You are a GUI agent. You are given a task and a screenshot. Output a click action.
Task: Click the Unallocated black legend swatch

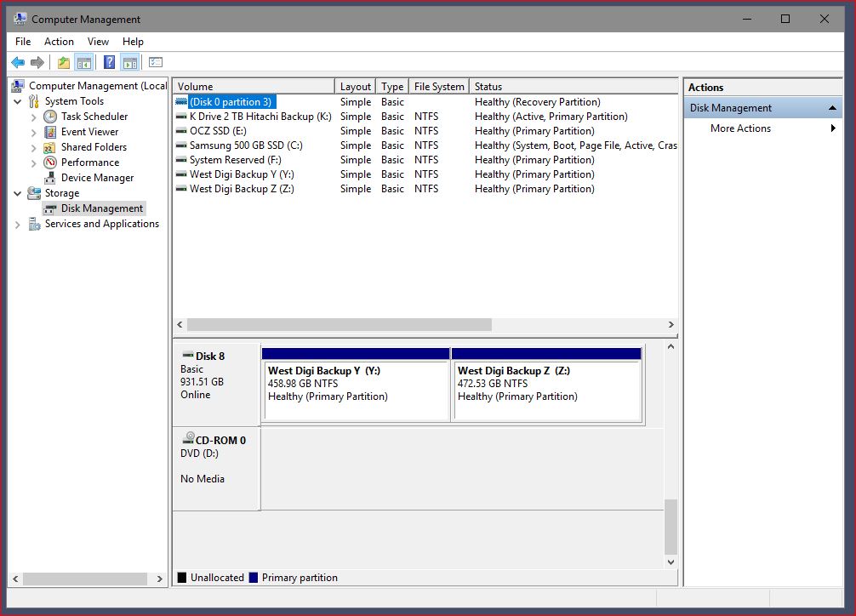182,578
